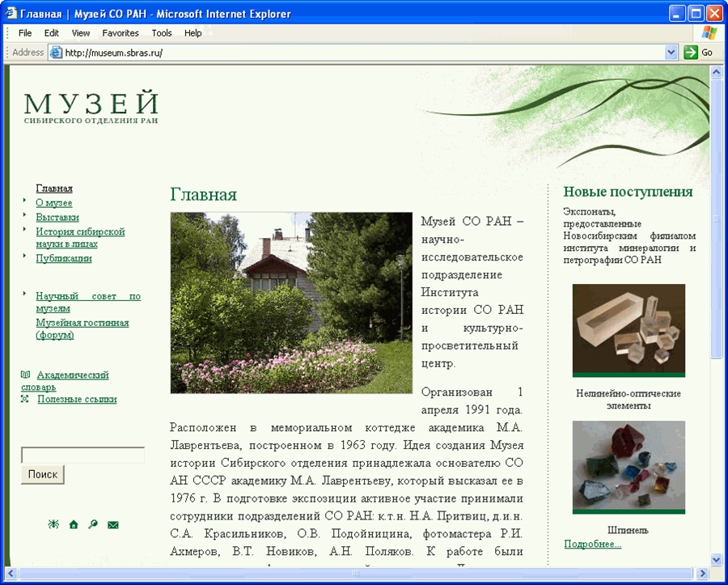728x585 pixels.
Task: Open the Музейная гостинная (форум) link
Action: click(x=83, y=329)
